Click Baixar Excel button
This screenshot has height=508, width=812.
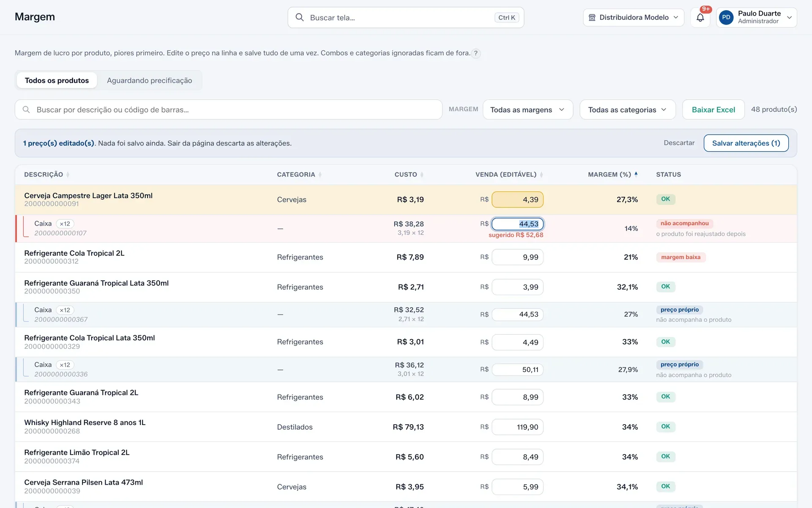coord(713,110)
